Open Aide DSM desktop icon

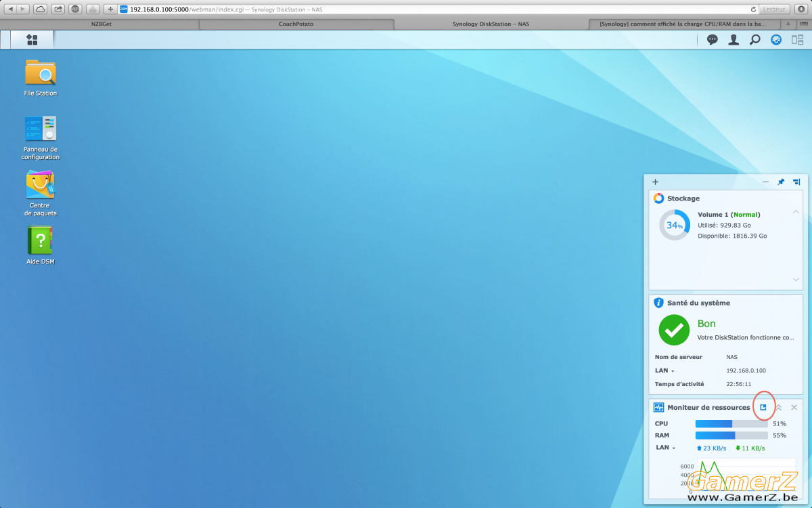point(41,245)
